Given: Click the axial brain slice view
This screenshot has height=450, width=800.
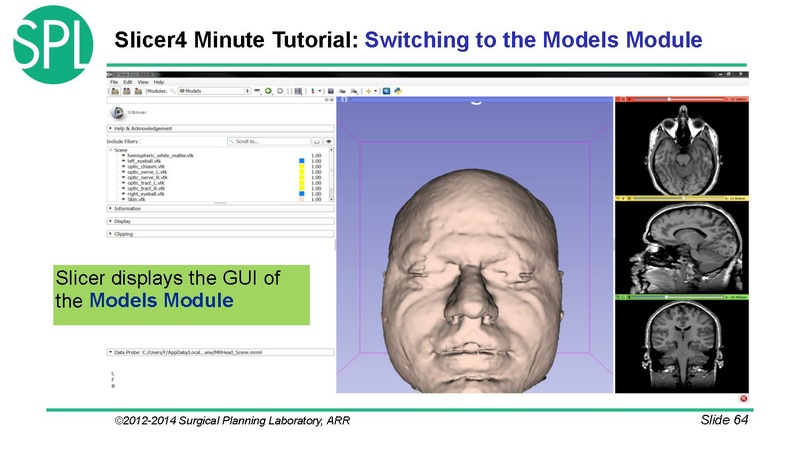Looking at the screenshot, I should pyautogui.click(x=682, y=148).
